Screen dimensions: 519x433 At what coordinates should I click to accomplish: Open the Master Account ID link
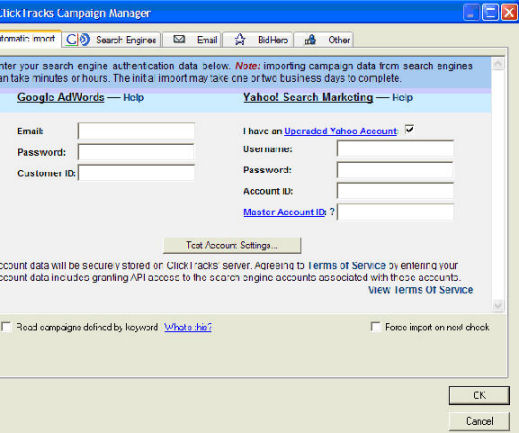point(285,212)
